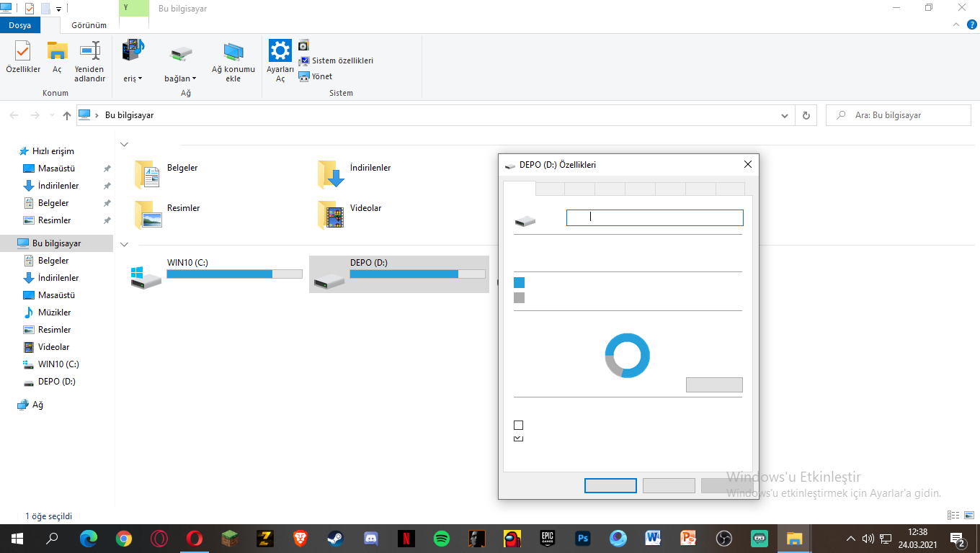Open DEPO (D:) in the sidebar

click(x=57, y=382)
